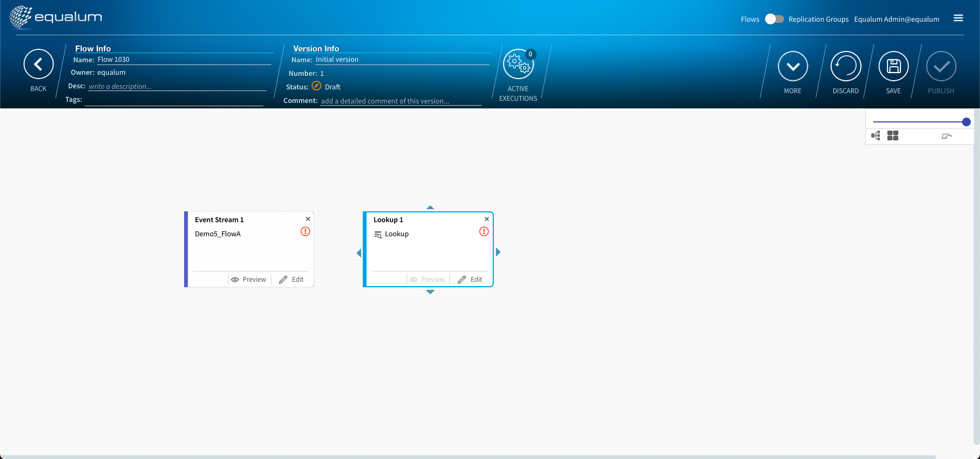Click the bottom connector arrow of Lookup 1

pyautogui.click(x=430, y=292)
